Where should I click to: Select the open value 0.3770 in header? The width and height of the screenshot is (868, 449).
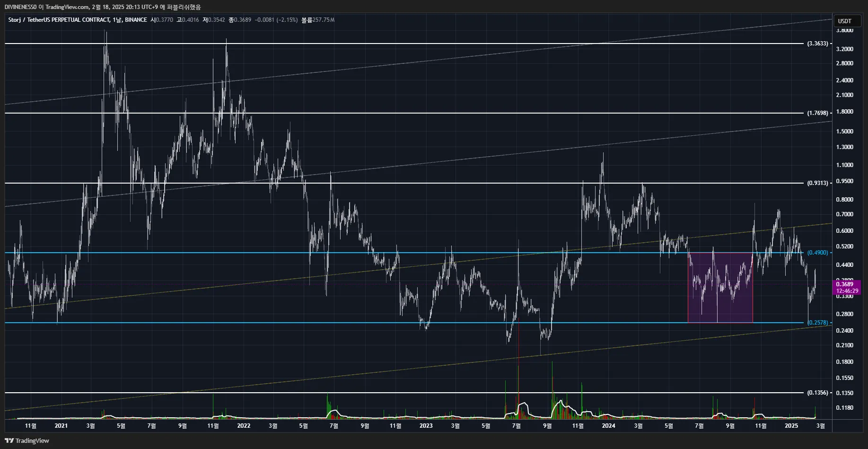click(164, 20)
